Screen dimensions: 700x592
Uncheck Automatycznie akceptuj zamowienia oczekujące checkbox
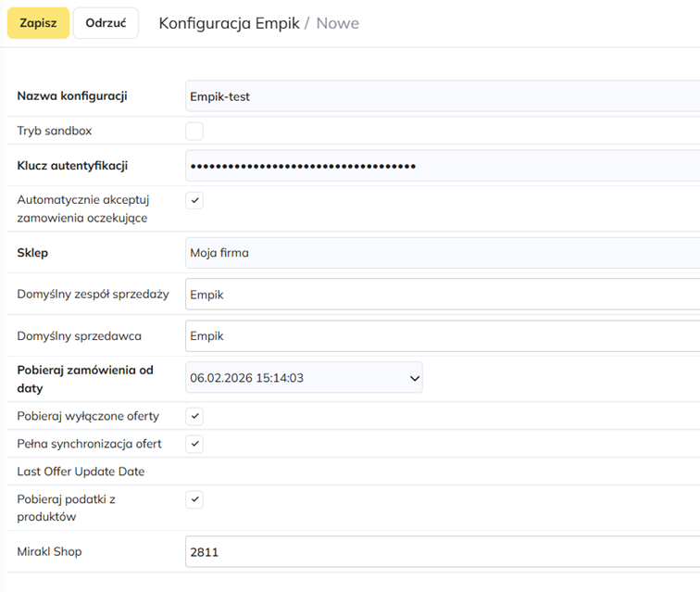click(194, 200)
